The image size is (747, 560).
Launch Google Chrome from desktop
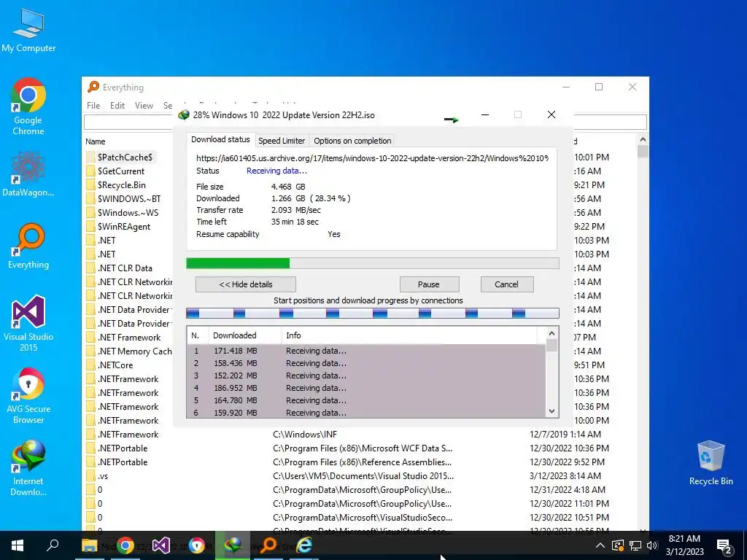[28, 106]
